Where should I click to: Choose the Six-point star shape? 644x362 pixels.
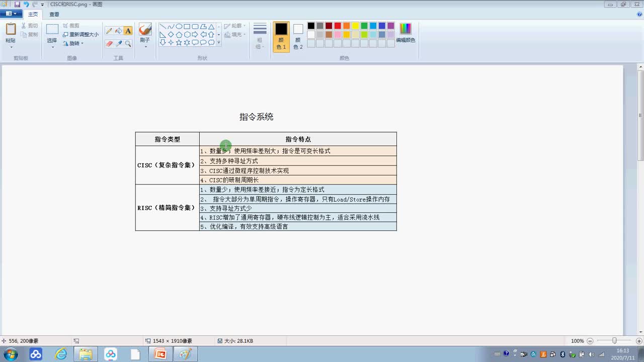(187, 43)
